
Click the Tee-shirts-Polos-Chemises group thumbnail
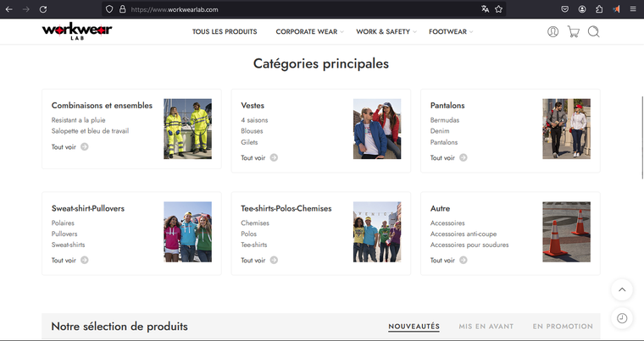click(377, 232)
